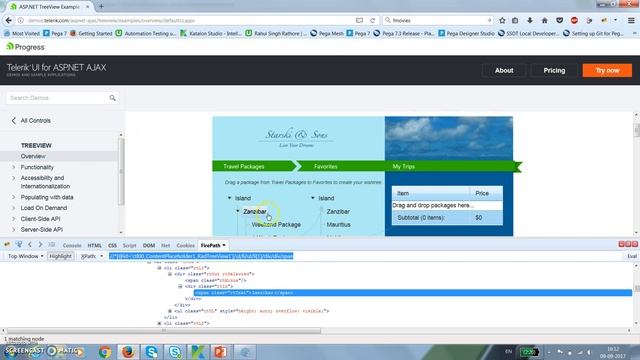This screenshot has width=640, height=360.
Task: Open the Top Window dropdown
Action: [25, 256]
